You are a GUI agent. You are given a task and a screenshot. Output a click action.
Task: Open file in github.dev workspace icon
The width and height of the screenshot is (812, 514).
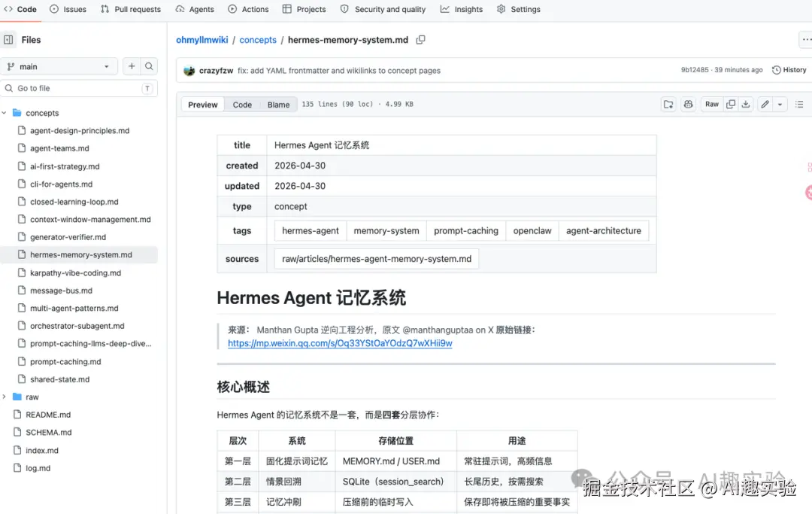(668, 104)
